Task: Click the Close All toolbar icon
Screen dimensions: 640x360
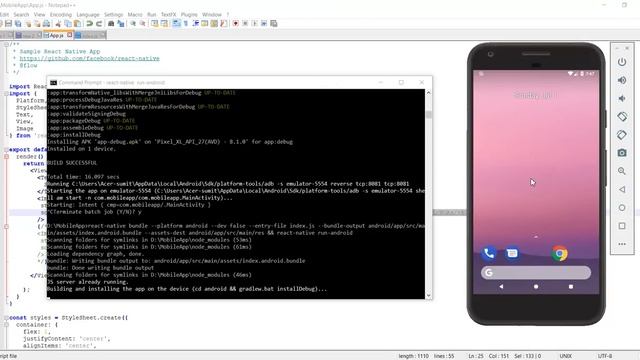Action: (37, 24)
